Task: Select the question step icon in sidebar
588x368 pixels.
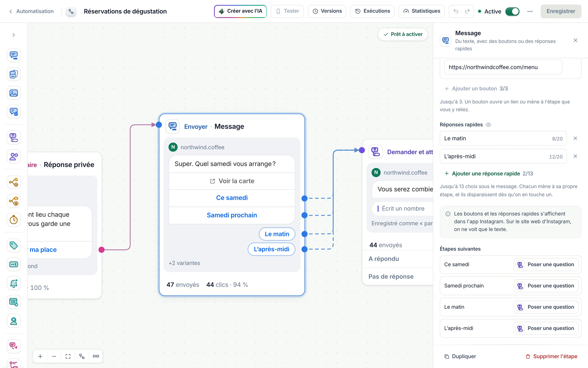Action: coord(14,138)
